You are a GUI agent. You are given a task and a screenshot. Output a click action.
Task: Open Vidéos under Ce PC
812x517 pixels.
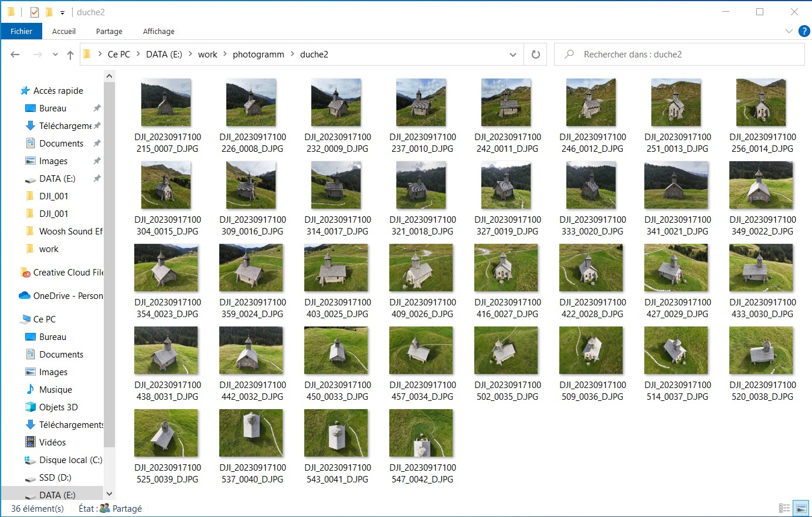click(x=52, y=443)
